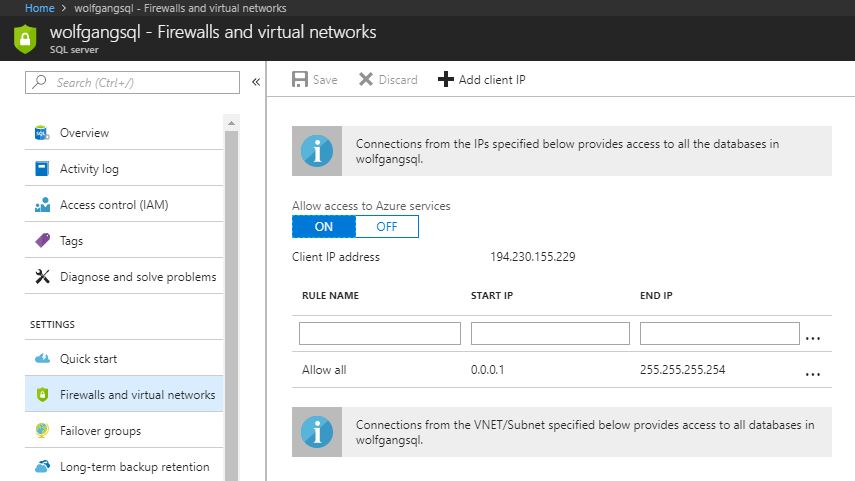Image resolution: width=855 pixels, height=481 pixels.
Task: Click the start IP value 0.0.0.1
Action: click(x=487, y=370)
